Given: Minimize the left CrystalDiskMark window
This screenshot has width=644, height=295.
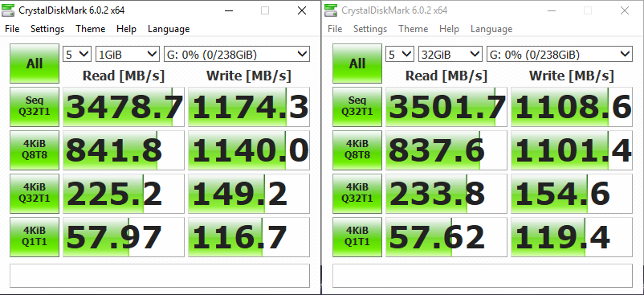Looking at the screenshot, I should pos(228,10).
